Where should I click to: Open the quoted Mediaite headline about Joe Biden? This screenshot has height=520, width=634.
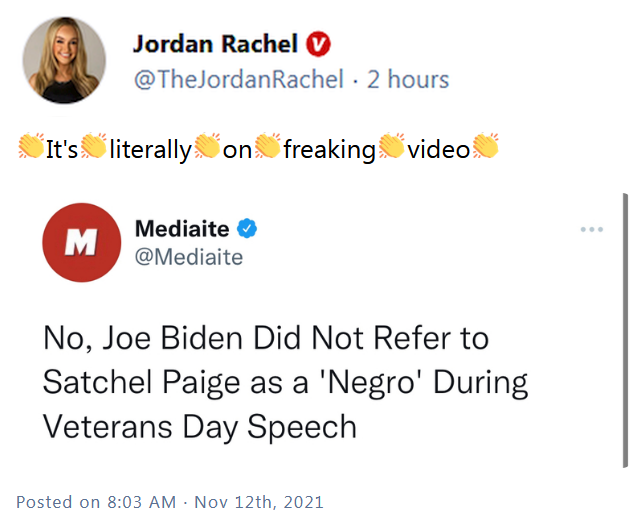click(x=285, y=382)
